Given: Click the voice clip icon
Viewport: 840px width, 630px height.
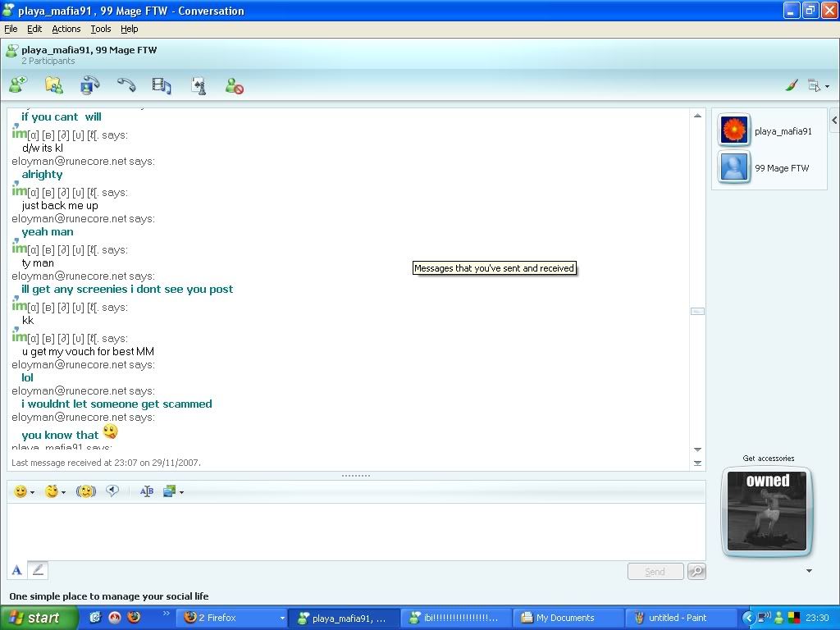Looking at the screenshot, I should (x=112, y=491).
